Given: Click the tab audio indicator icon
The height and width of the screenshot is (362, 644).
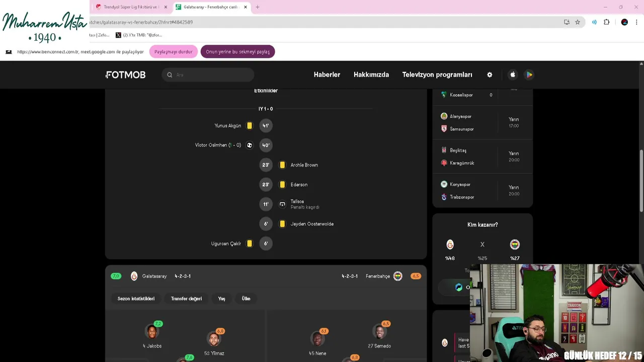Looking at the screenshot, I should 594,22.
